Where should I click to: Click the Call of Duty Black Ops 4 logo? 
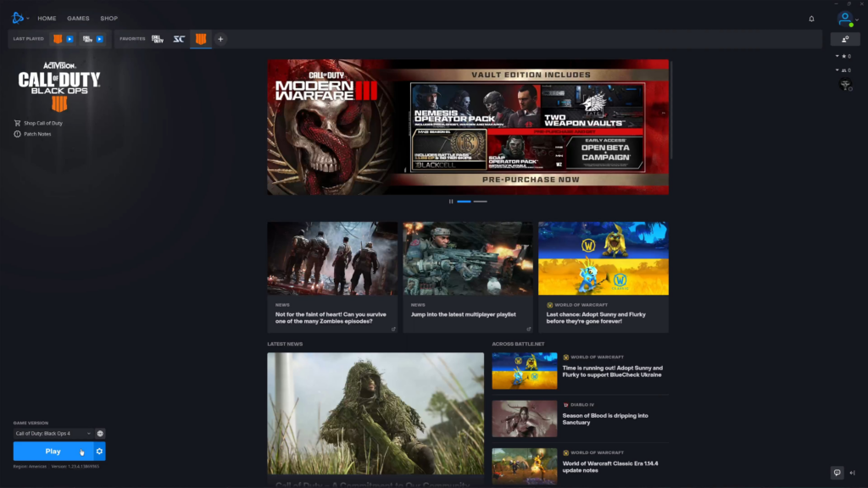[x=59, y=86]
